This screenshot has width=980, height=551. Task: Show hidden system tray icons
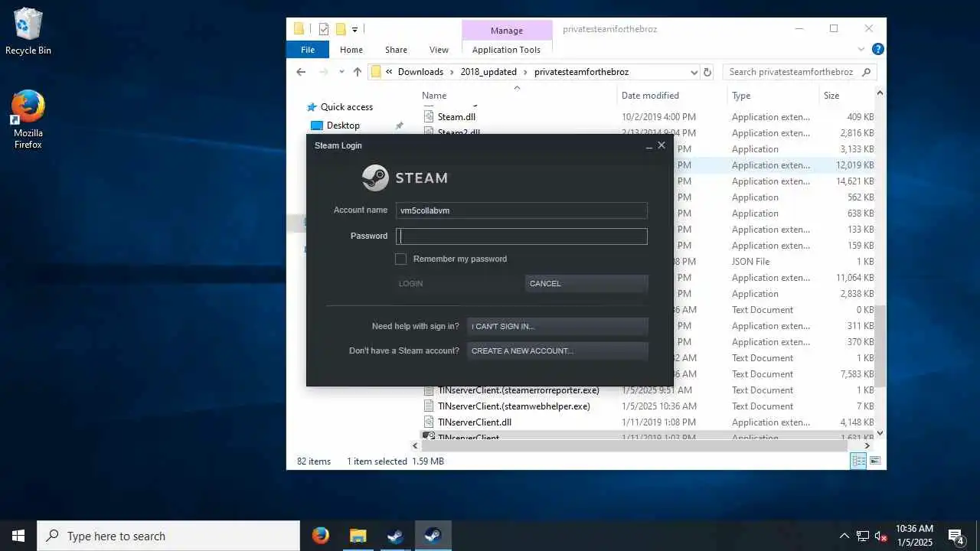pyautogui.click(x=844, y=536)
